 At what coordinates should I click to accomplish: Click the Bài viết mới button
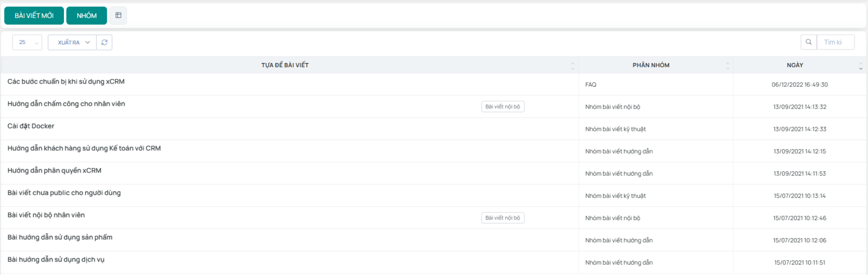click(x=34, y=16)
